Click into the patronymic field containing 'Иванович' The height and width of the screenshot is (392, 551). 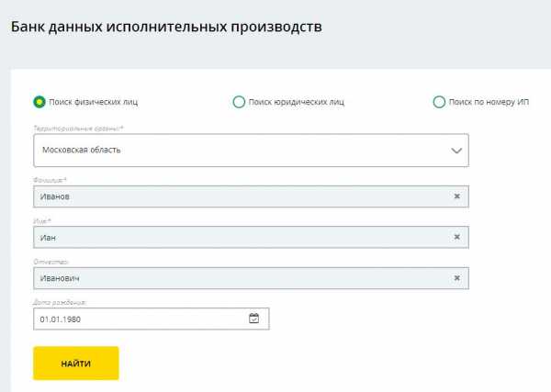click(251, 278)
